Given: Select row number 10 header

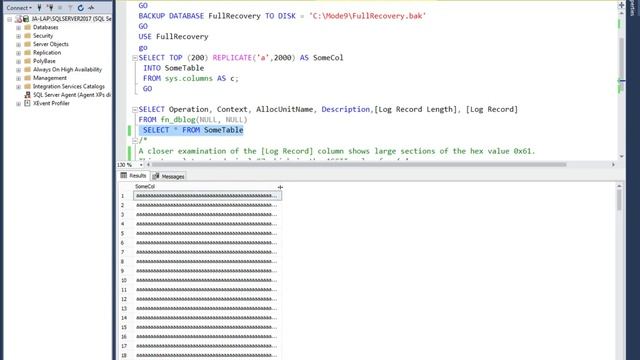Looking at the screenshot, I should click(125, 280).
